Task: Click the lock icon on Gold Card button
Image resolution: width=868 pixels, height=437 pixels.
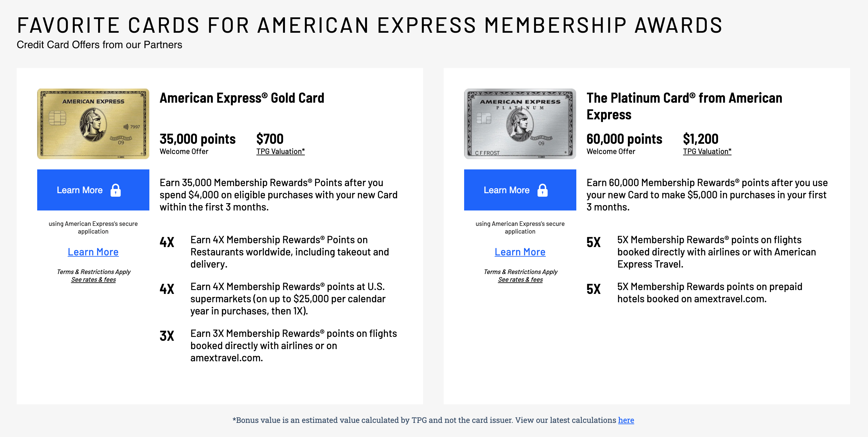Action: pos(116,190)
